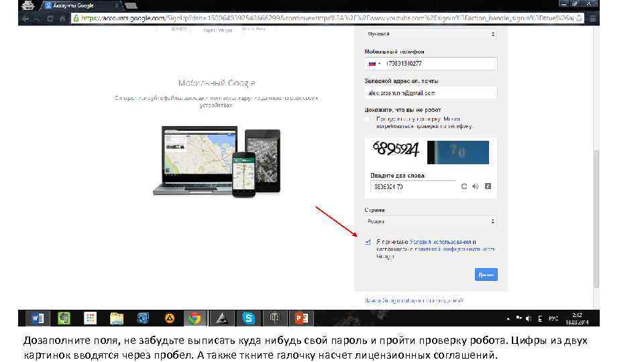Open a new browser tab
Screen dimensions: 644x362
pos(131,6)
